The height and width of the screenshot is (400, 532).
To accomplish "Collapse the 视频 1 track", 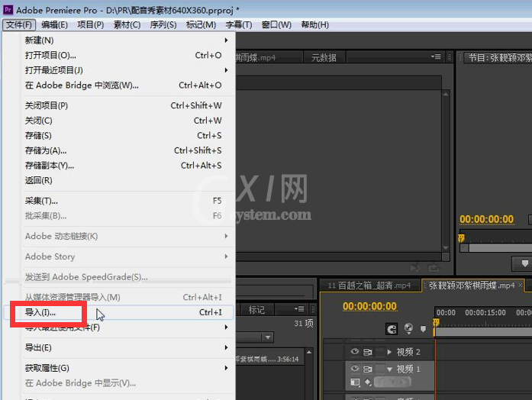I will [389, 369].
